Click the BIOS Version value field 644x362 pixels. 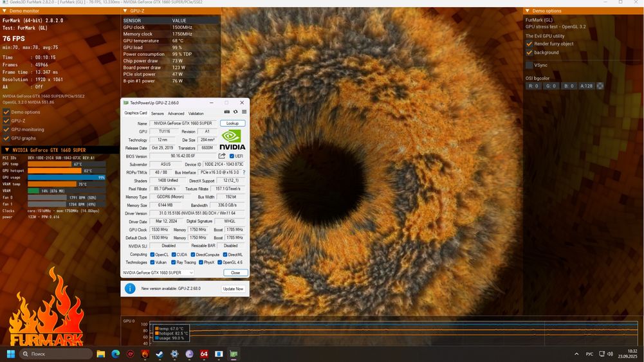coord(183,156)
